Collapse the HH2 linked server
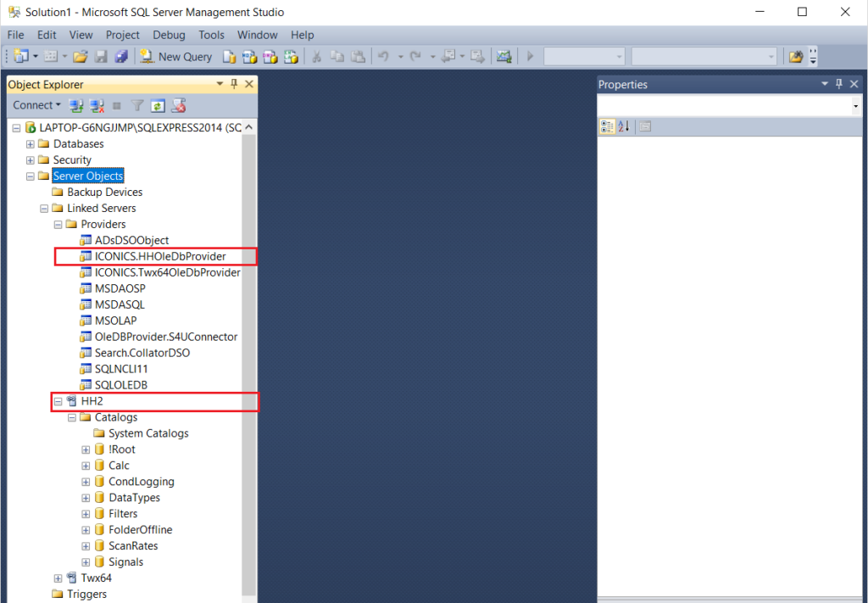This screenshot has height=603, width=868. click(x=58, y=401)
